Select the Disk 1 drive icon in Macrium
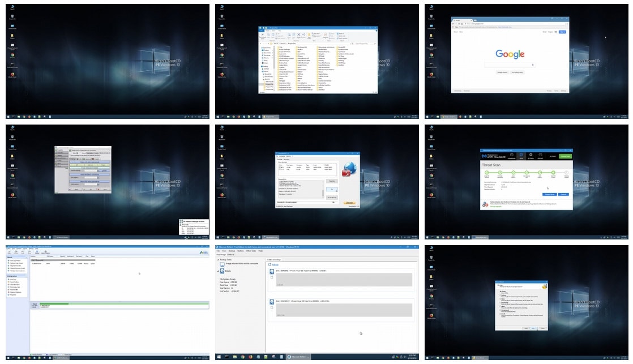The image size is (633, 364). tap(272, 271)
